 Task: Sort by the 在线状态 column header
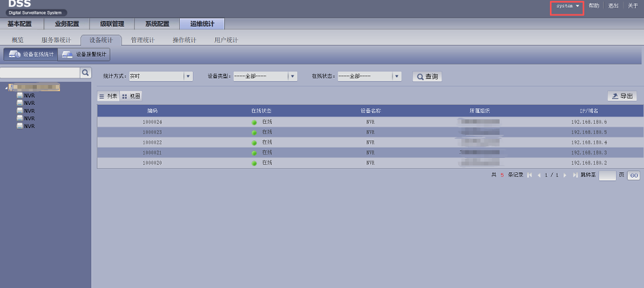(261, 111)
